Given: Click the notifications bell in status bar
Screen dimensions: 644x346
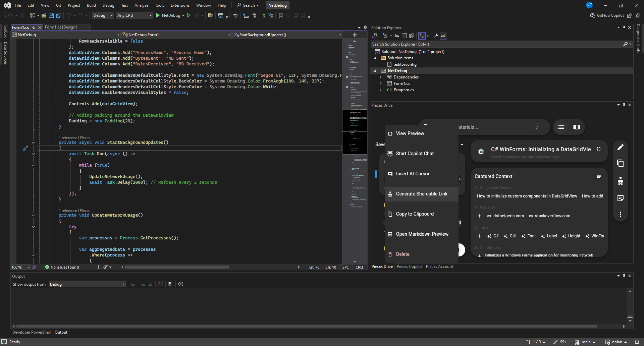Looking at the screenshot, I should click(x=637, y=342).
